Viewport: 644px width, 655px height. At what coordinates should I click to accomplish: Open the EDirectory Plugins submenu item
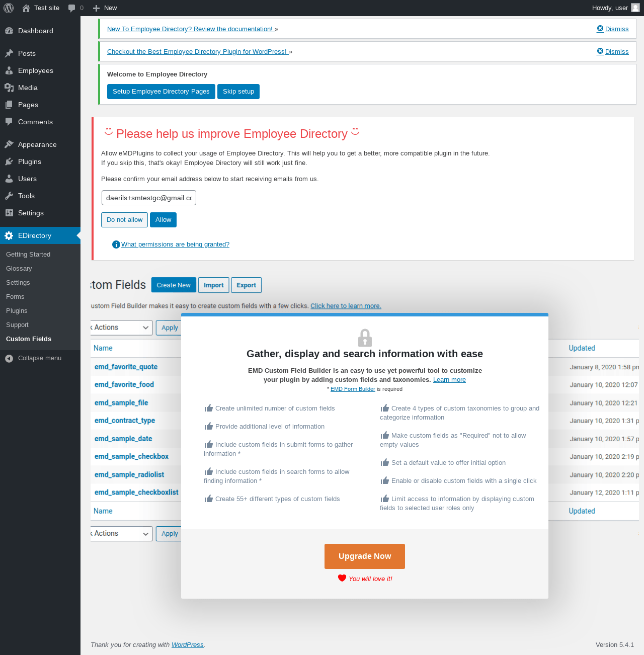pos(17,311)
